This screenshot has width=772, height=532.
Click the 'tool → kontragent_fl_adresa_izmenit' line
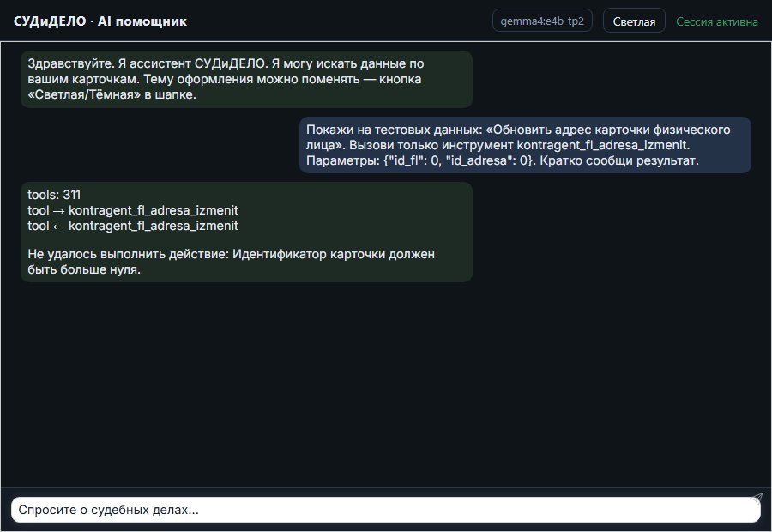click(x=133, y=210)
